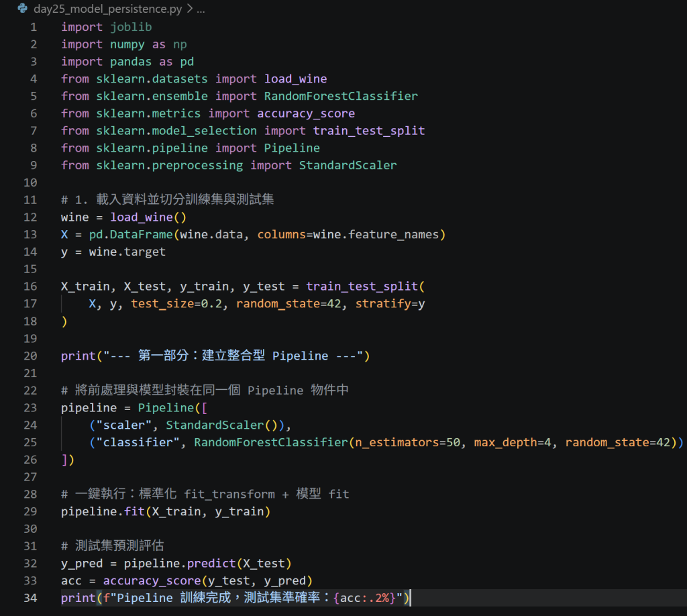The image size is (687, 616).
Task: Click the comment '# 測試集預測評估'
Action: pos(113,546)
